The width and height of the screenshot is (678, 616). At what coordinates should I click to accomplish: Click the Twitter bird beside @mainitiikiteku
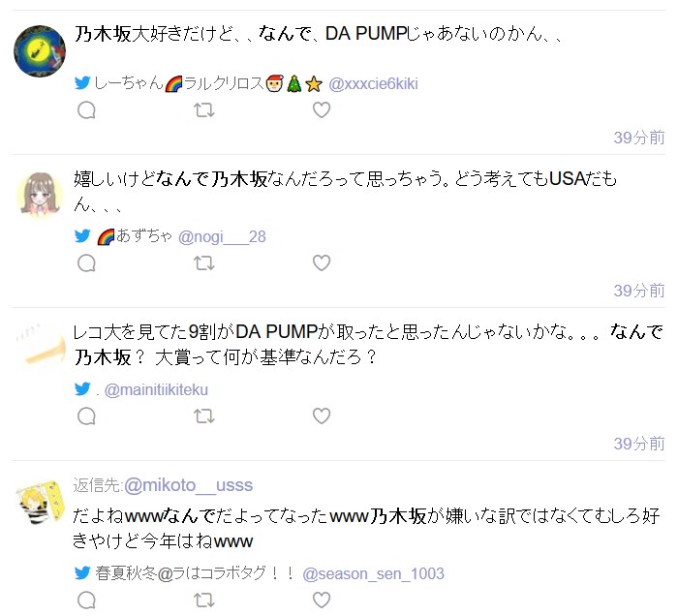click(x=82, y=389)
